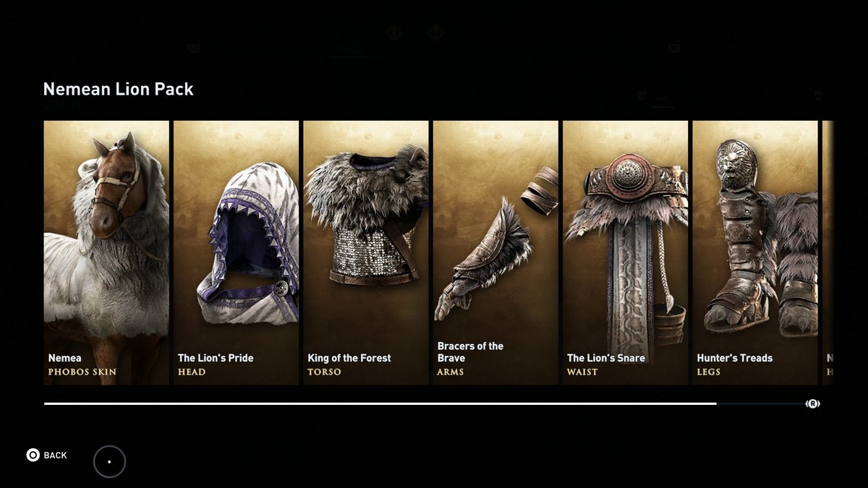
Task: Click the Nemean Lion Pack title
Action: pyautogui.click(x=119, y=89)
